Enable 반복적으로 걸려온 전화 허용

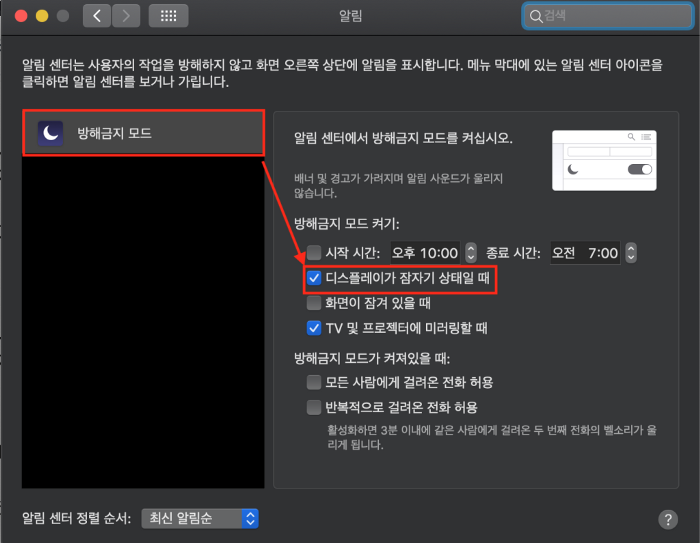[x=314, y=407]
